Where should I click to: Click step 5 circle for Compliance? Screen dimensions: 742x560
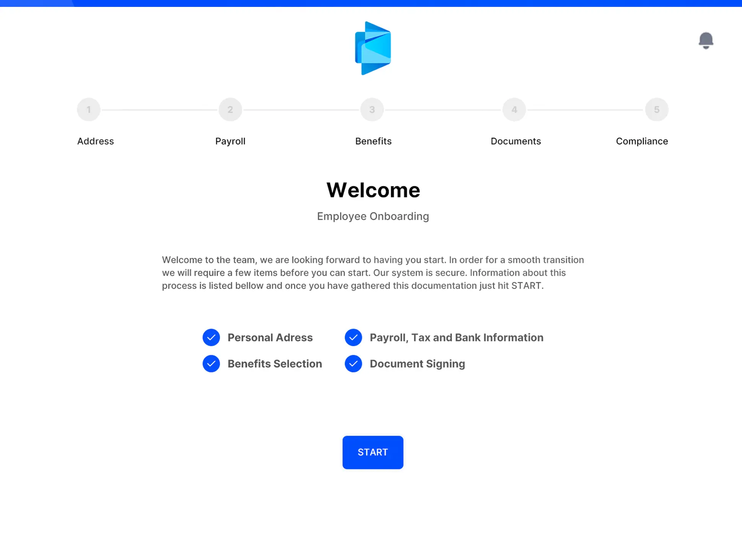tap(656, 109)
